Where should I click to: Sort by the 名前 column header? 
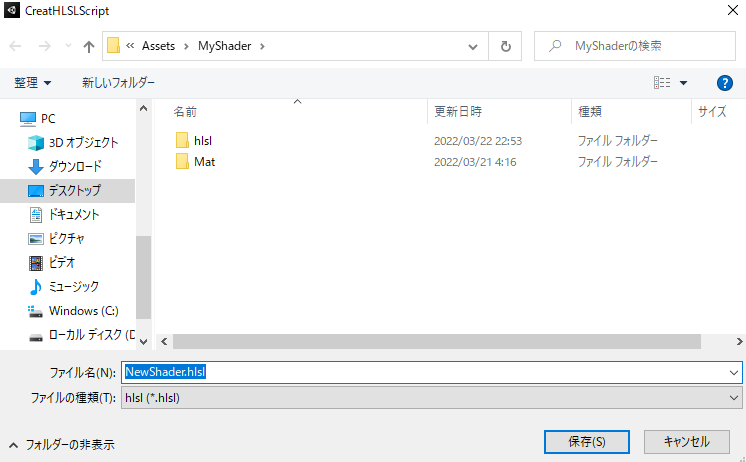tap(185, 112)
